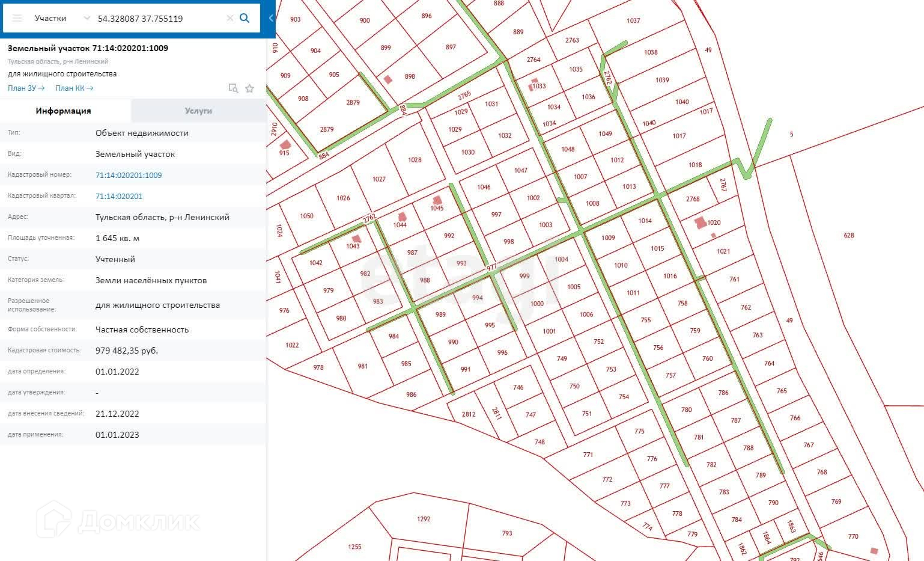Select parcel 628 on the map

tap(848, 235)
